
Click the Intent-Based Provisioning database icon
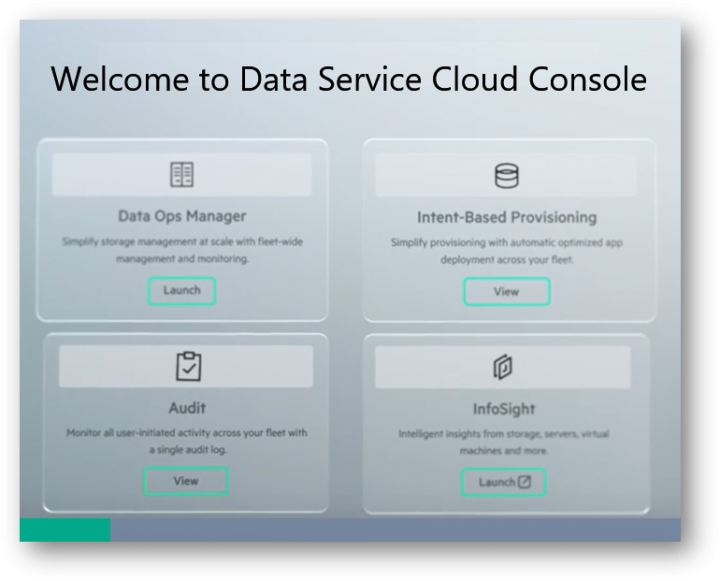tap(506, 176)
